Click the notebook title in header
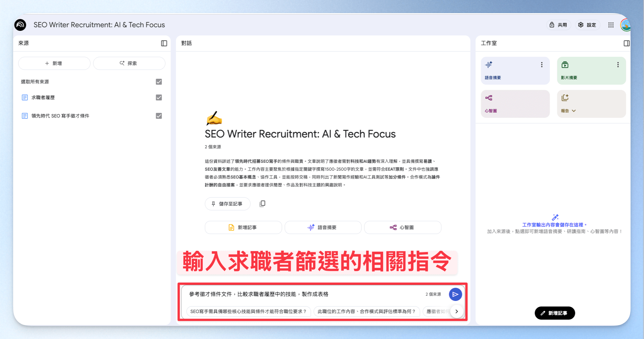This screenshot has width=644, height=339. pyautogui.click(x=99, y=25)
